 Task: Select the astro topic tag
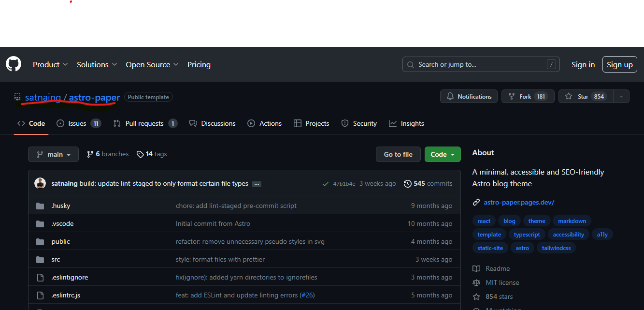(522, 248)
